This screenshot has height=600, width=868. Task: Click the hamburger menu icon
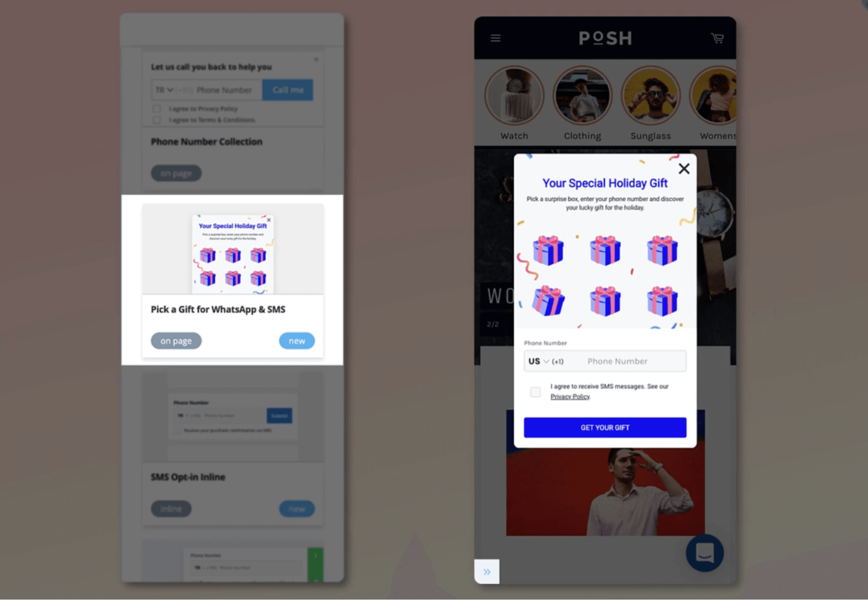click(x=495, y=38)
